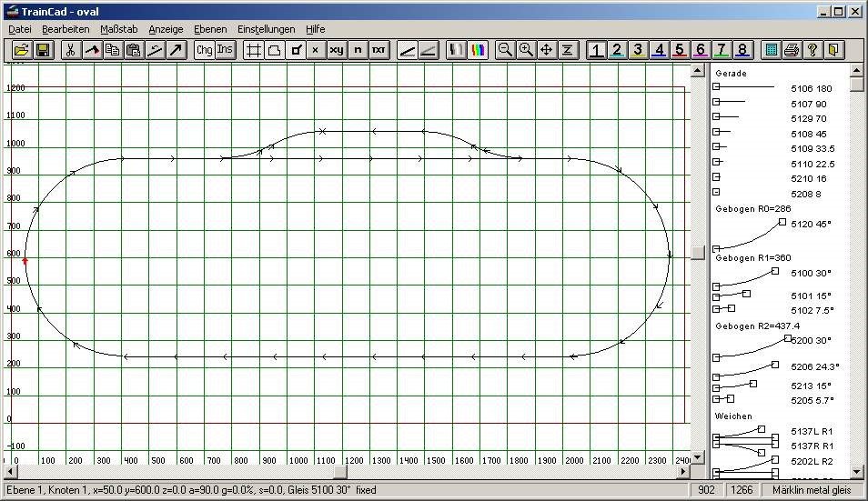Click the question mark help icon

(812, 50)
